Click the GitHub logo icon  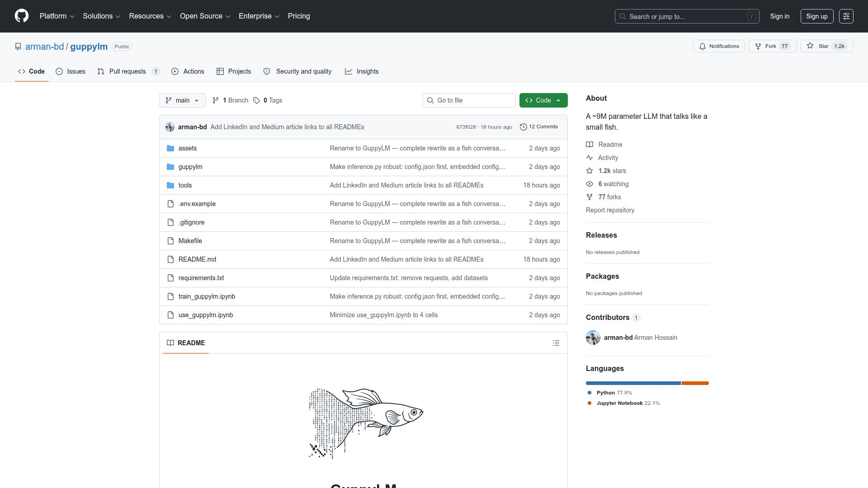pos(22,16)
